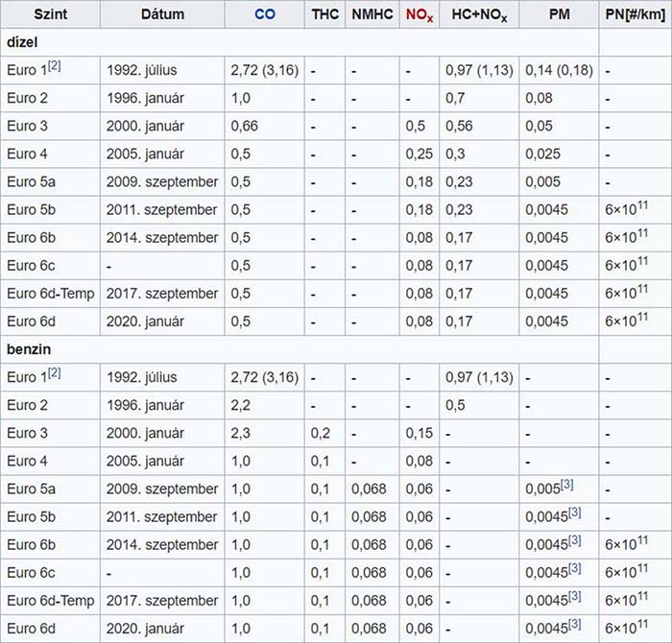672x643 pixels.
Task: Open the NOx column header link
Action: click(x=420, y=15)
